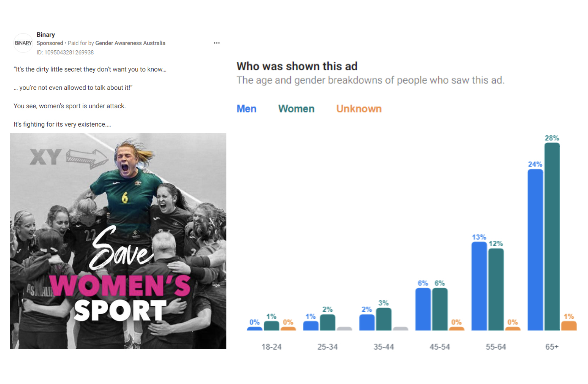
Task: Click the 65+ men 24% bar
Action: pyautogui.click(x=535, y=250)
